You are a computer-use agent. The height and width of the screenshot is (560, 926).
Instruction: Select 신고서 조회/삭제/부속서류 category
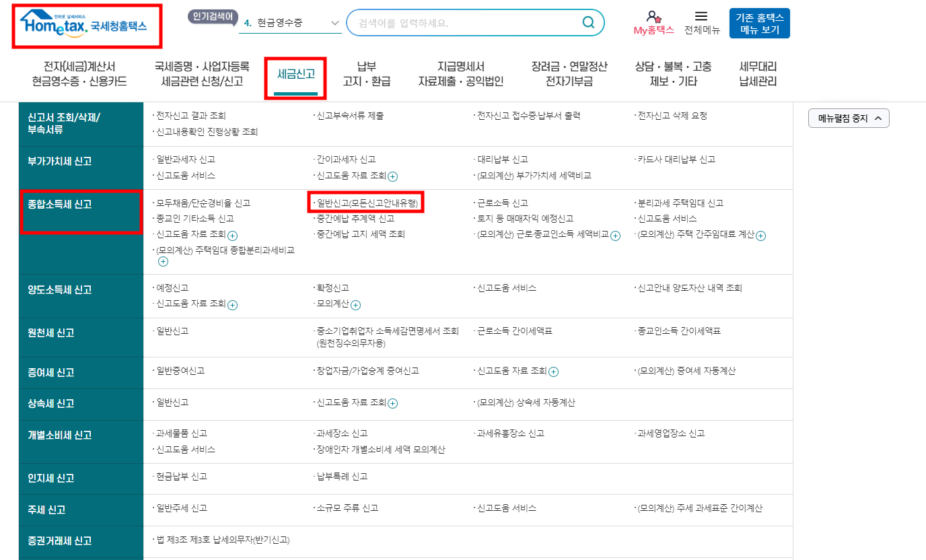[81, 124]
